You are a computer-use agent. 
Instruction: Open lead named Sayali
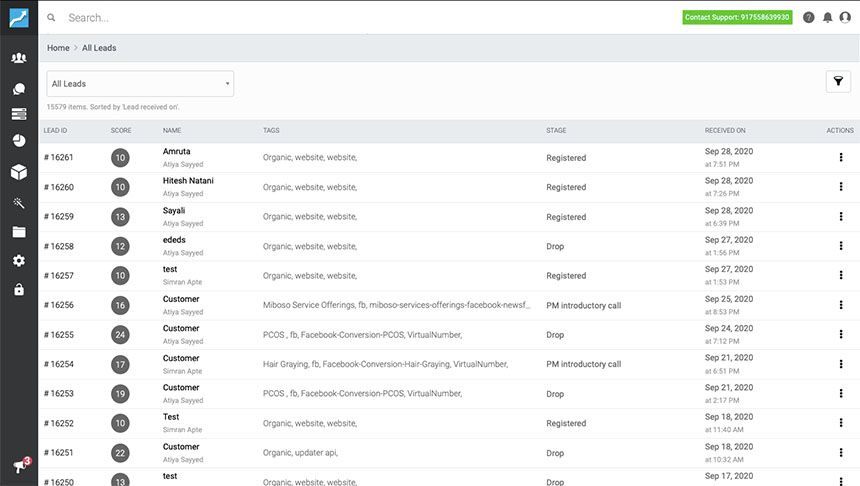click(x=174, y=211)
